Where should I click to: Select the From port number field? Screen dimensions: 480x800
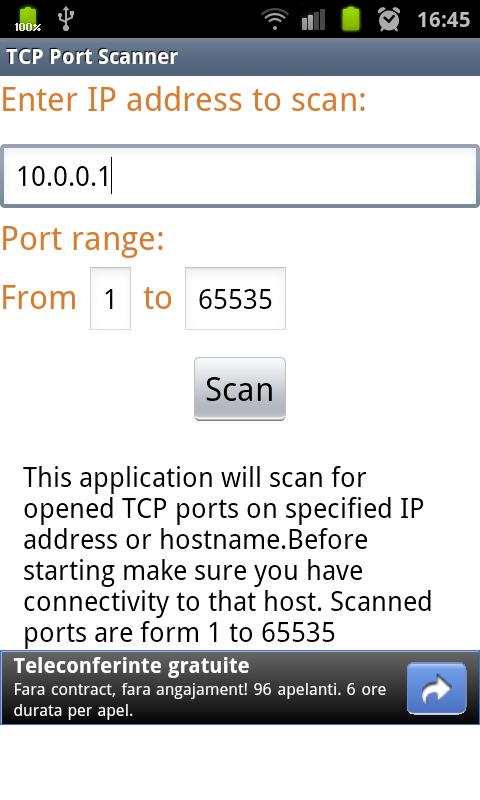[x=110, y=298]
